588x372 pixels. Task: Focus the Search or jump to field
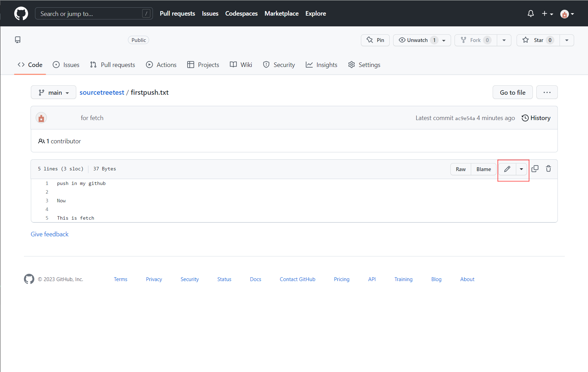tap(94, 14)
